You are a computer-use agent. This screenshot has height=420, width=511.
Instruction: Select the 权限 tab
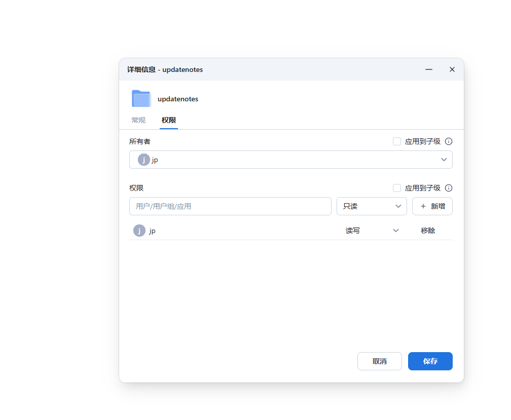coord(169,120)
